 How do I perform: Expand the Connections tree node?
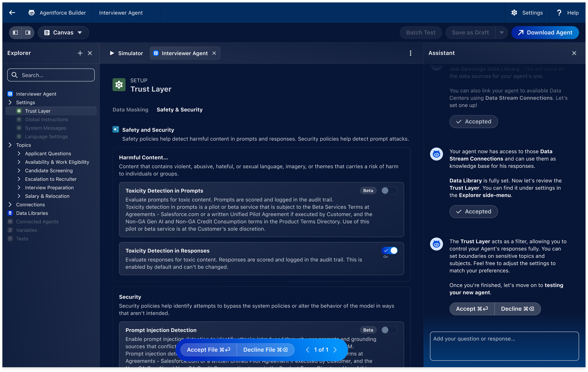[10, 205]
